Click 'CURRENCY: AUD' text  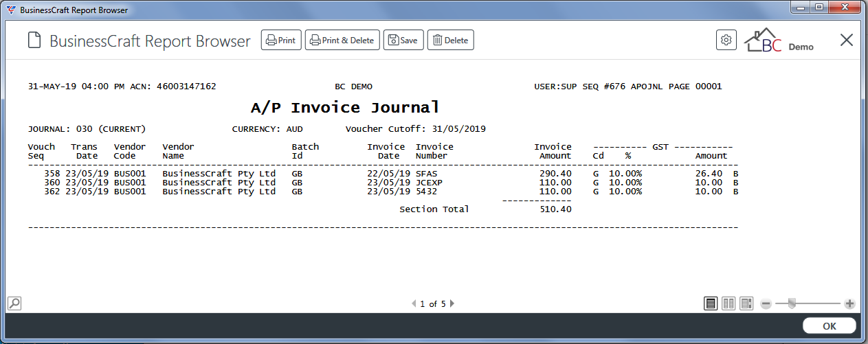(x=267, y=129)
